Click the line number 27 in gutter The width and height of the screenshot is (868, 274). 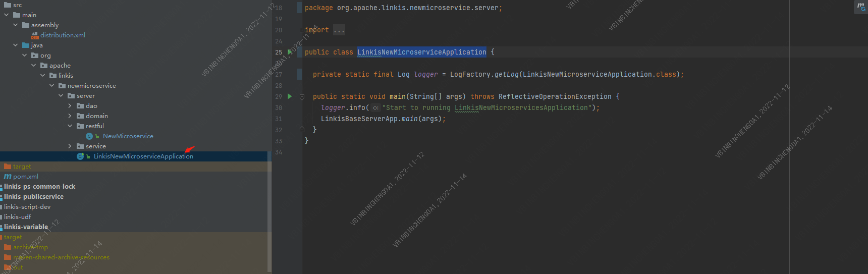tap(279, 75)
